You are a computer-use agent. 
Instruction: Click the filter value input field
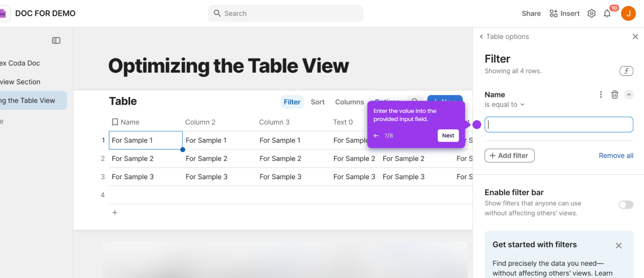click(558, 125)
